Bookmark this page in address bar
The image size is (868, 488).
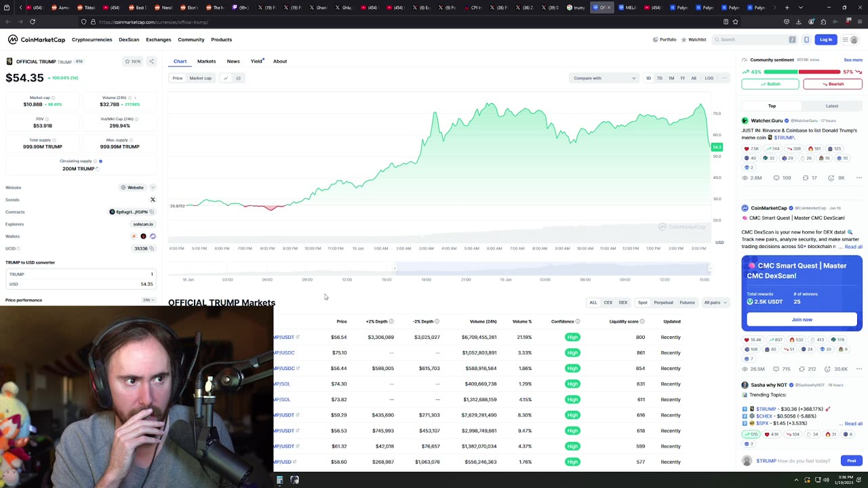tap(735, 22)
